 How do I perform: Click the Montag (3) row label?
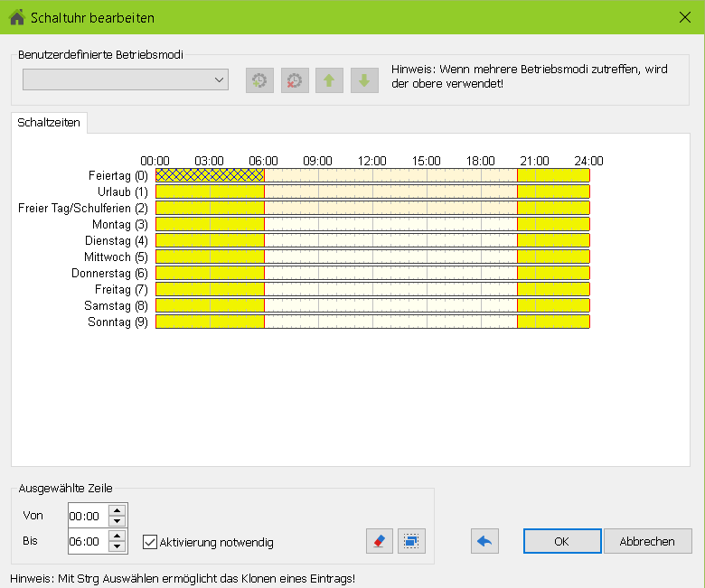pyautogui.click(x=120, y=224)
